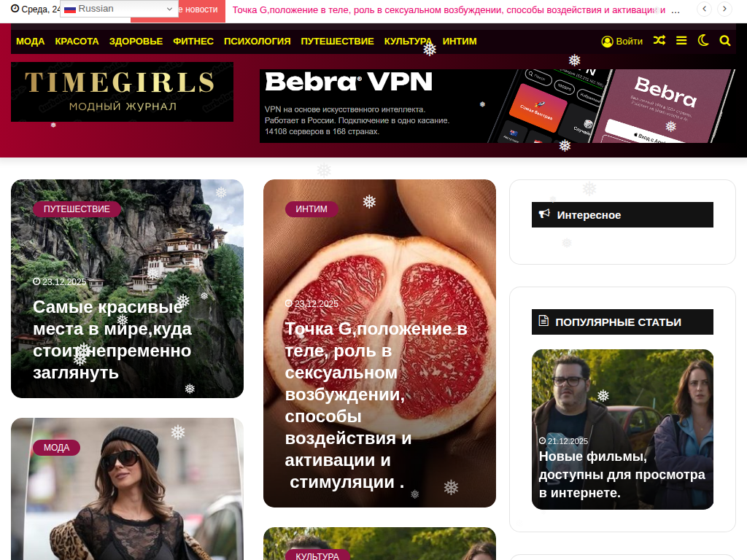The height and width of the screenshot is (560, 747).
Task: Open the ИНТИМ navigation item
Action: pyautogui.click(x=460, y=42)
